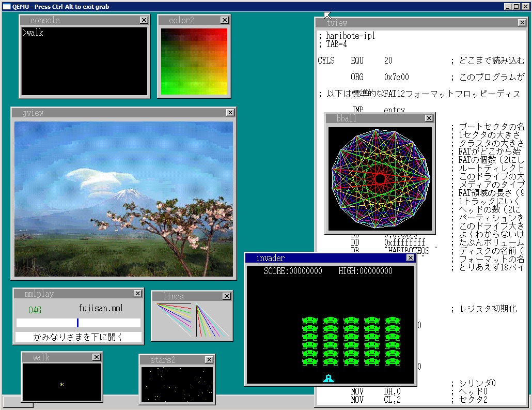Click the 'シリンダ0' comment in tview
Screen dimensions: 532x410
[477, 383]
